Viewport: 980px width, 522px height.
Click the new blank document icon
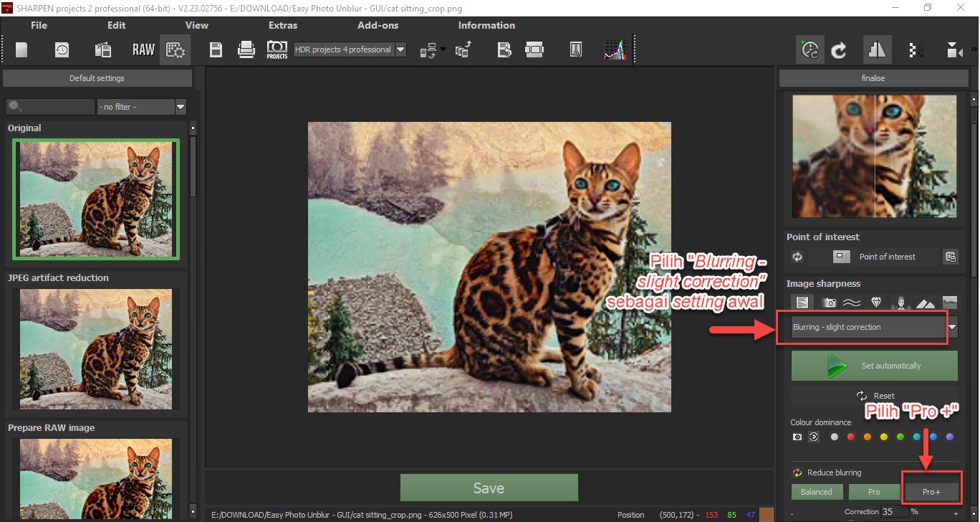[21, 49]
